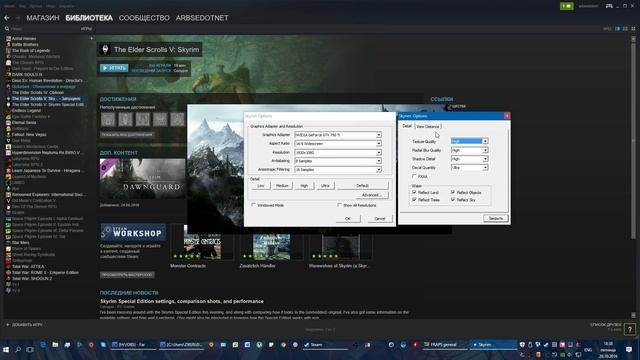Screen dimensions: 640x360
Task: Enable the Windowed Mode checkbox
Action: [253, 205]
